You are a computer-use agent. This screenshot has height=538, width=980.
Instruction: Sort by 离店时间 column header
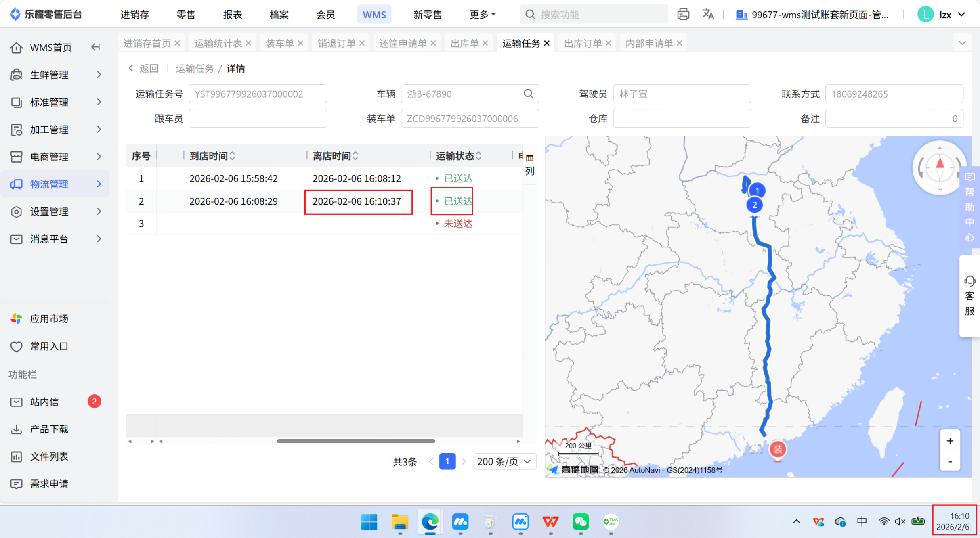pos(335,156)
